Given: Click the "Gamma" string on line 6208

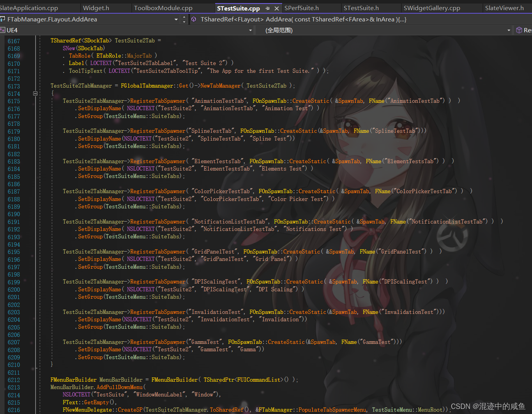Looking at the screenshot, I should 248,349.
